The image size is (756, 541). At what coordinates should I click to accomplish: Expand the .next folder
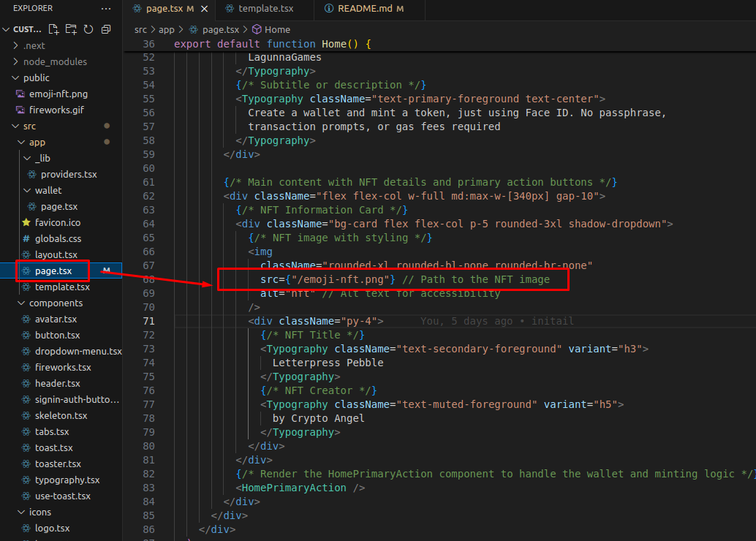61,46
